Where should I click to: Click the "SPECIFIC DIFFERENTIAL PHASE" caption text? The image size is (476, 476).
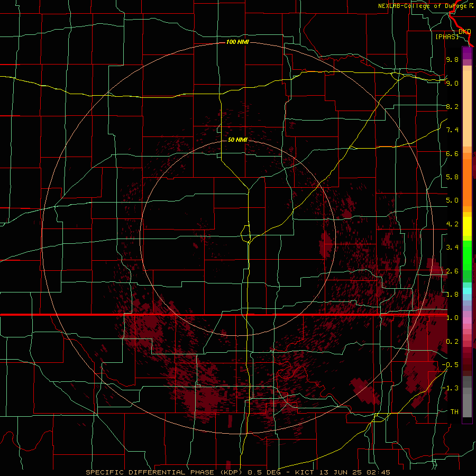(150, 472)
